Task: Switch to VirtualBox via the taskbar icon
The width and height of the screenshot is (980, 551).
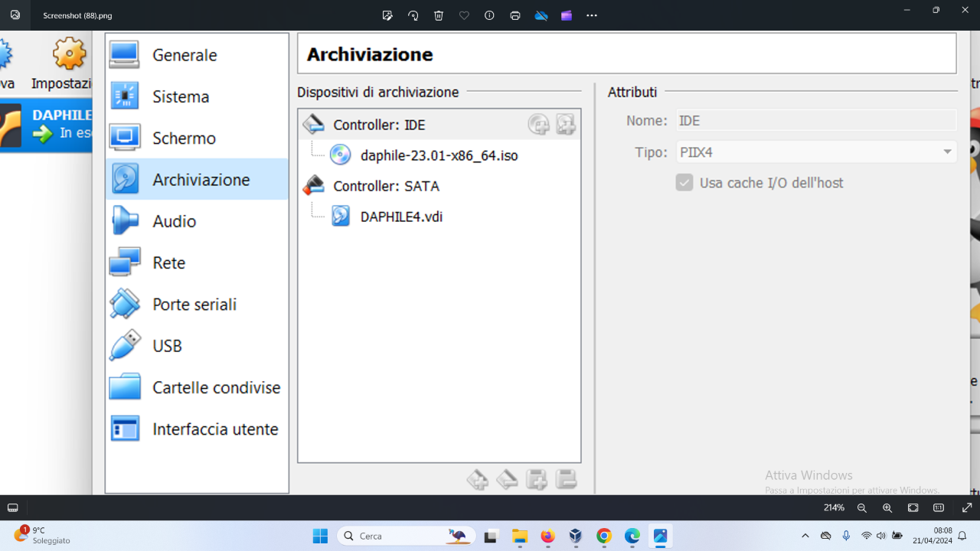Action: (576, 536)
